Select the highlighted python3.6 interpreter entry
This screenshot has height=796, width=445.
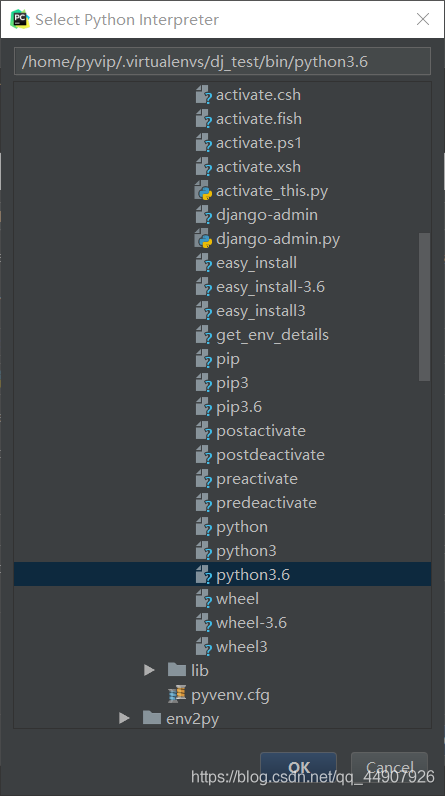(x=222, y=575)
